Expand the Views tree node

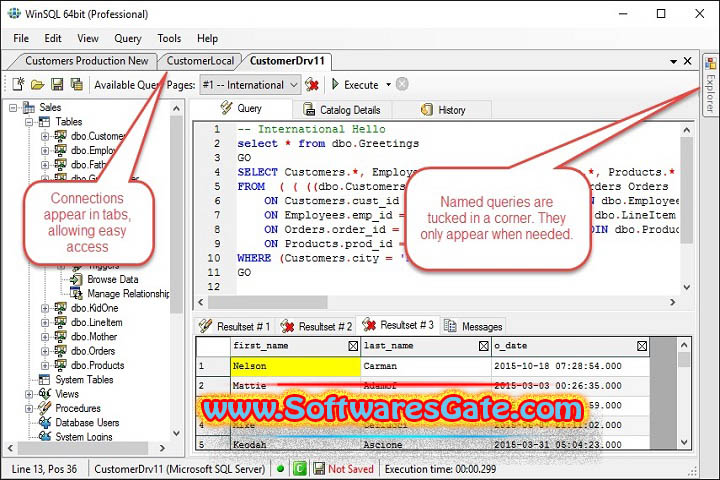tap(29, 394)
